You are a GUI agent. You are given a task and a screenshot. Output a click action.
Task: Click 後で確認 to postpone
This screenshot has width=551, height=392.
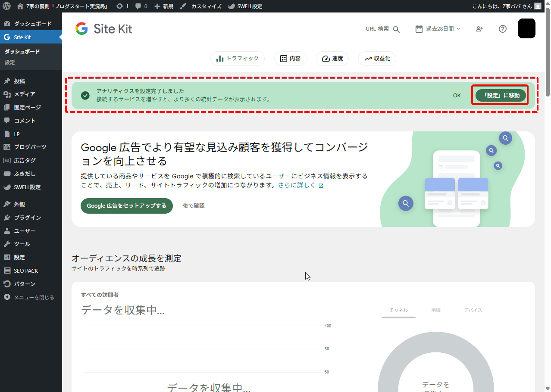click(x=194, y=206)
